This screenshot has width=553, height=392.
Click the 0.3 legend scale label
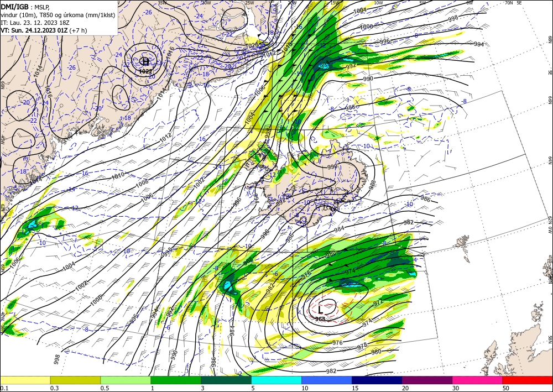point(54,388)
